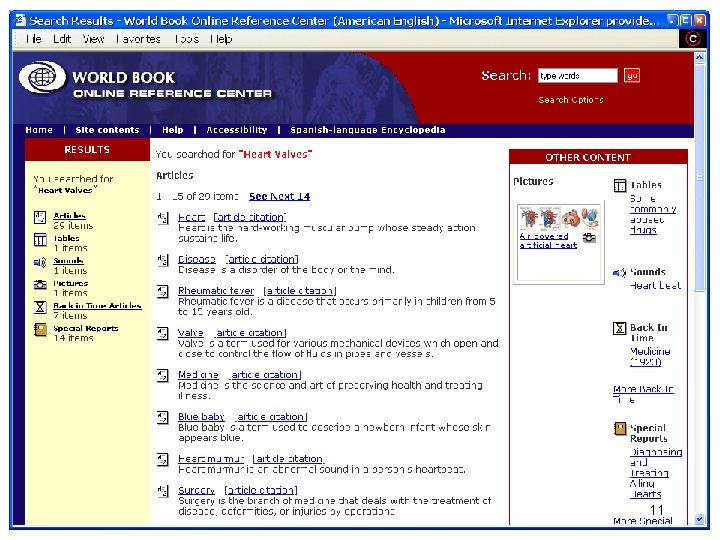The height and width of the screenshot is (540, 720).
Task: Open the Edit menu
Action: [62, 39]
